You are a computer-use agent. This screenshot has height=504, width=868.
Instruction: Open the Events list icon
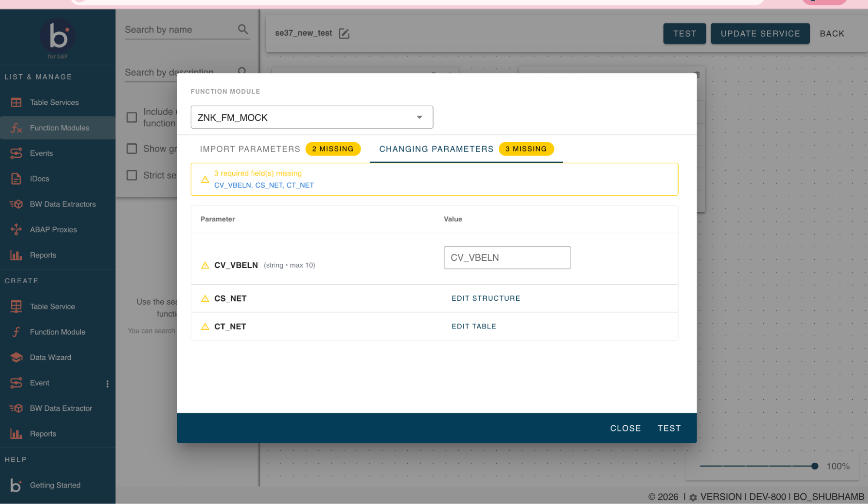(x=16, y=153)
